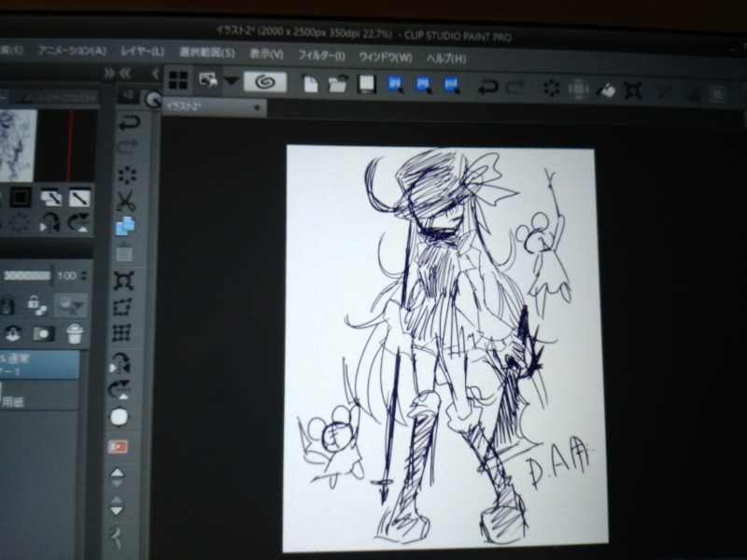Click free transform icon in side bar

122,307
